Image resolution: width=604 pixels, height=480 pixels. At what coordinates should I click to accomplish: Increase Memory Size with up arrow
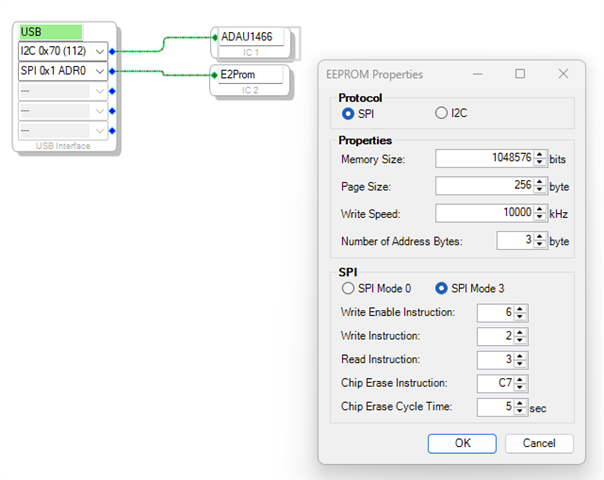[540, 154]
